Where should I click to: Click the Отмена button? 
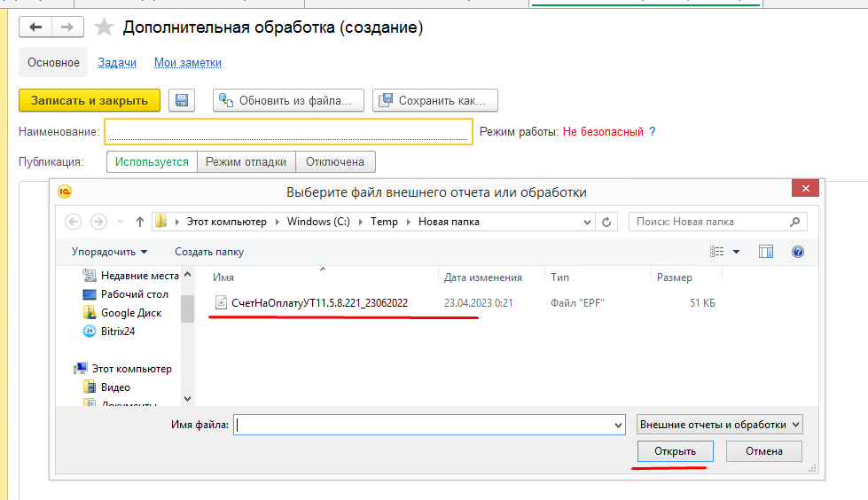[764, 451]
